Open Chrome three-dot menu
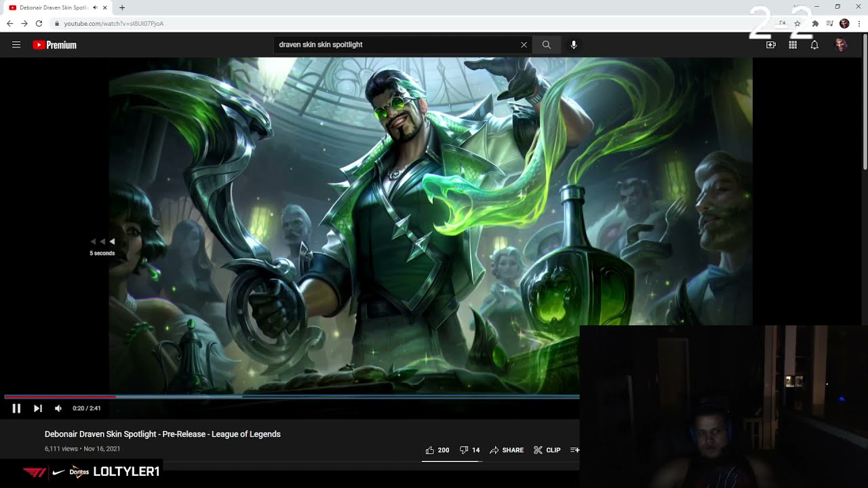 coord(859,23)
